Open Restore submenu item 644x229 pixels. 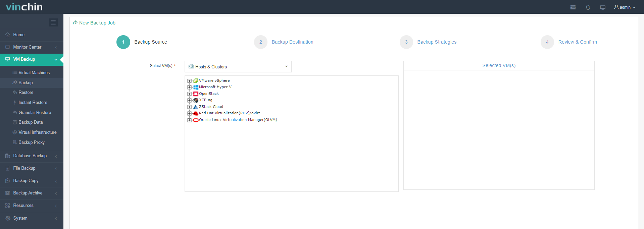(32, 93)
